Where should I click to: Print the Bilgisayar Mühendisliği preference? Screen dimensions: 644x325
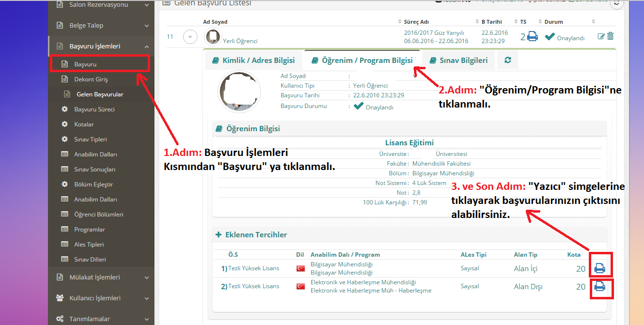coord(600,268)
